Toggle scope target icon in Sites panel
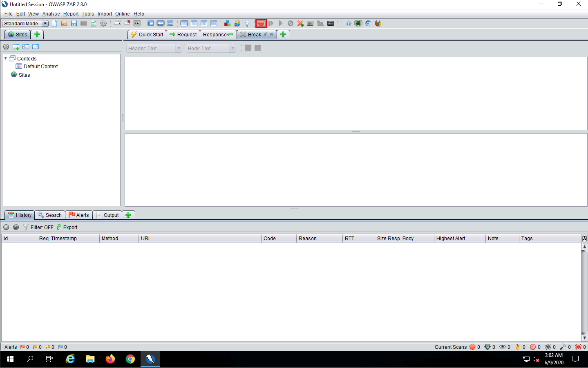The image size is (588, 368). [6, 47]
